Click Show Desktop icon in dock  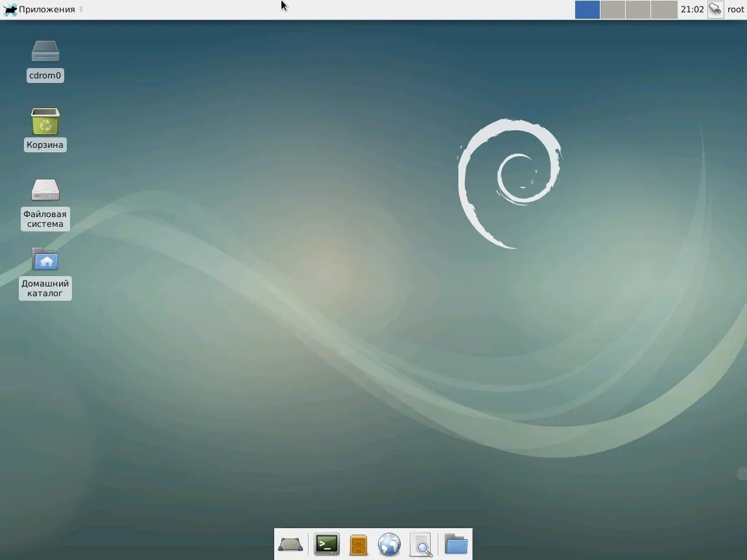(290, 544)
